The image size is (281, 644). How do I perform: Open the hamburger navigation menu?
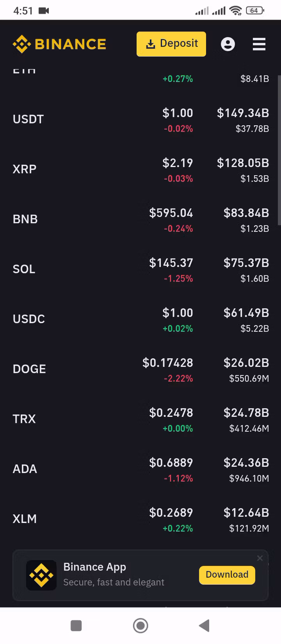click(259, 44)
